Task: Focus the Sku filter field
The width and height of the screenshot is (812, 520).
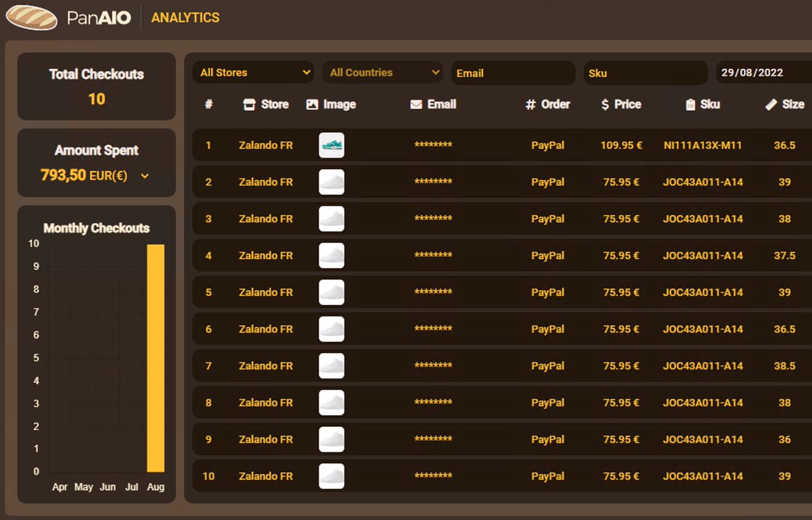Action: (646, 73)
